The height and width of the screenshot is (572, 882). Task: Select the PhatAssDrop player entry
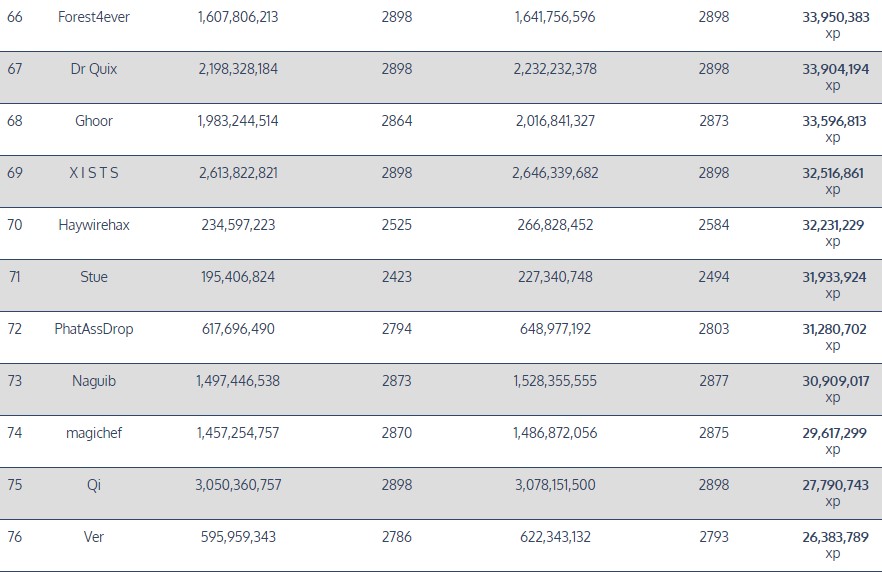click(x=94, y=329)
